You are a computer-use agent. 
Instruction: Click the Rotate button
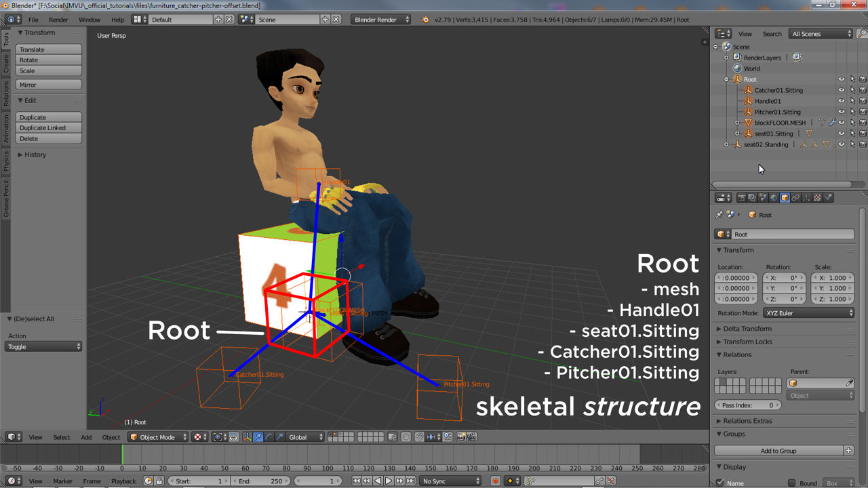pyautogui.click(x=49, y=60)
